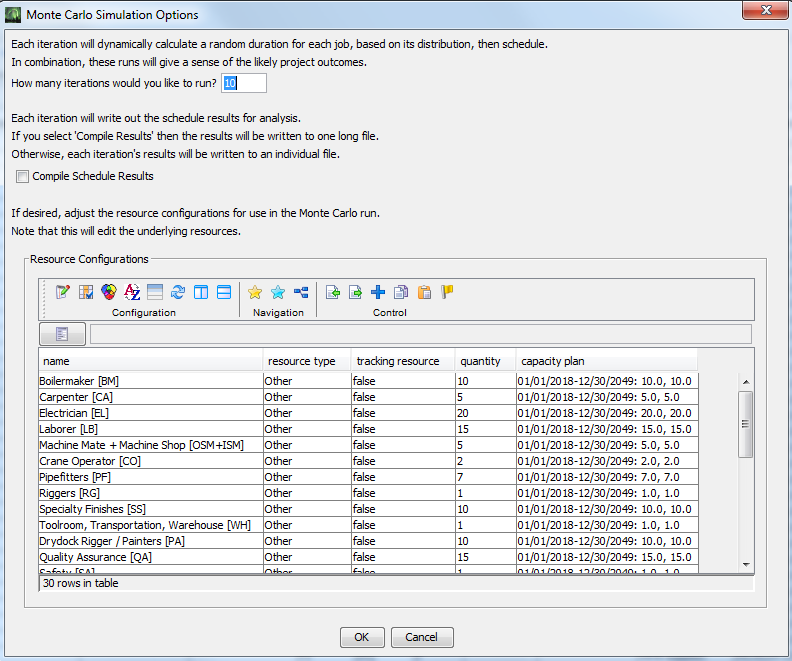Click the blue refresh arrows icon
Viewport: 792px width, 661px height.
178,292
